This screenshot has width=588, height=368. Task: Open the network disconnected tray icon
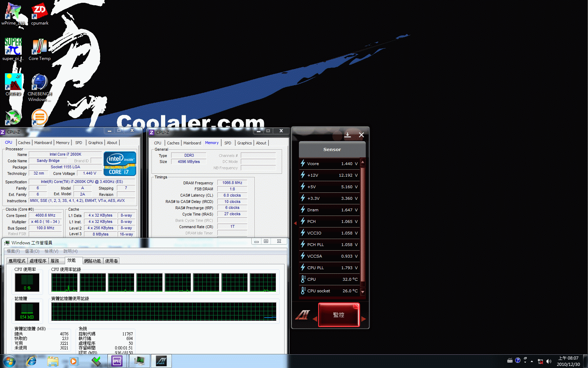coord(540,361)
